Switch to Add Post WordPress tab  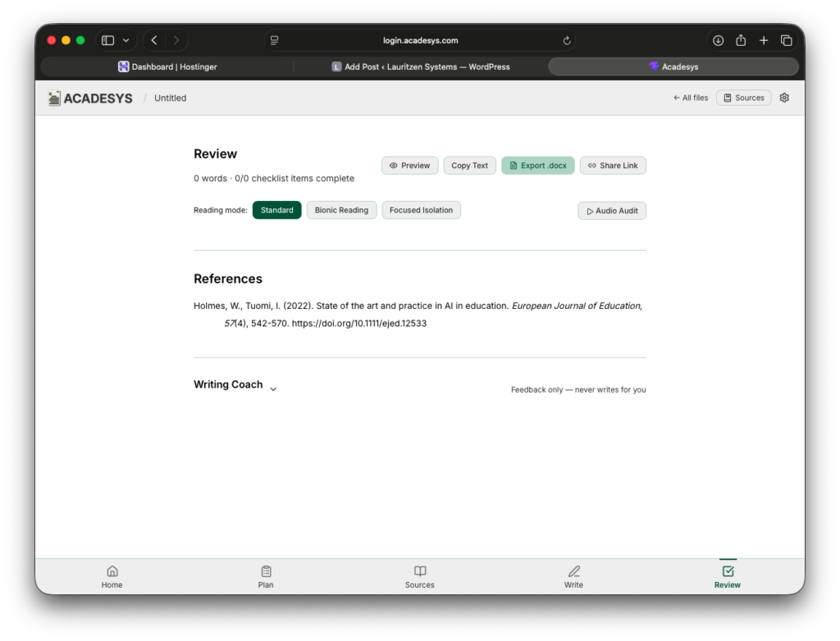(421, 67)
